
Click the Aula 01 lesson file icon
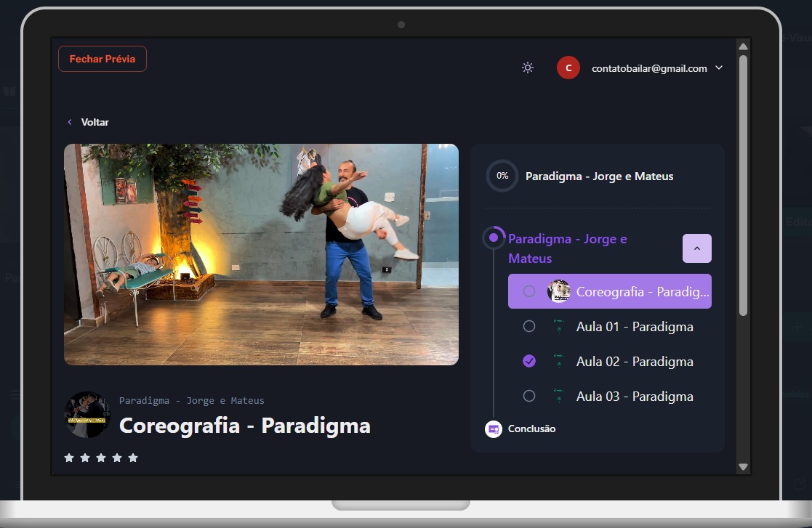(x=558, y=327)
